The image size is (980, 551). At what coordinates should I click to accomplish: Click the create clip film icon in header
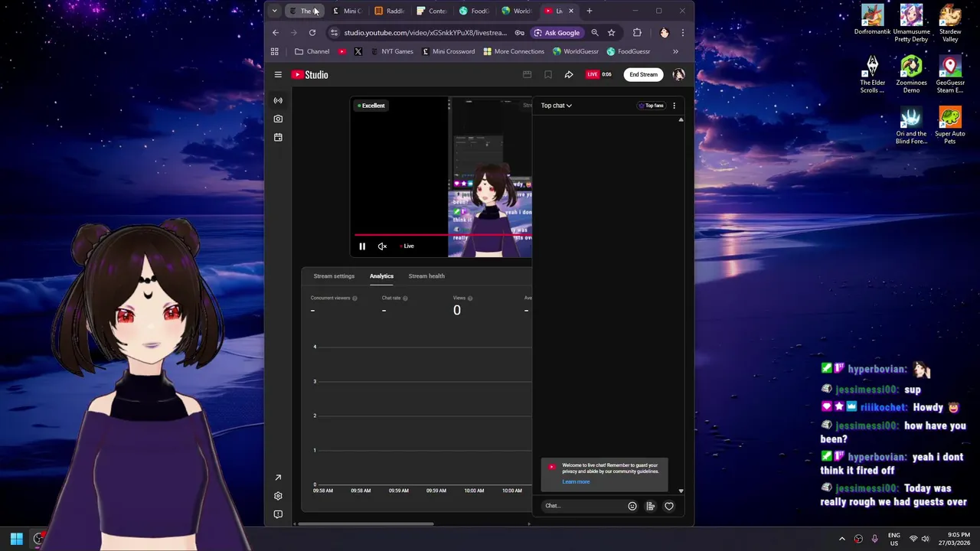click(527, 75)
